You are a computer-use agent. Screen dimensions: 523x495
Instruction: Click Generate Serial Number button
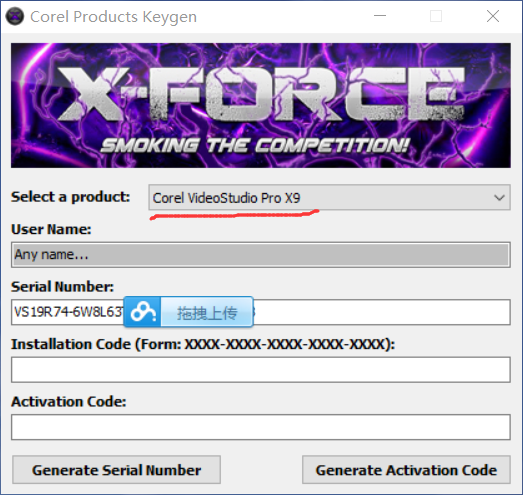click(116, 470)
